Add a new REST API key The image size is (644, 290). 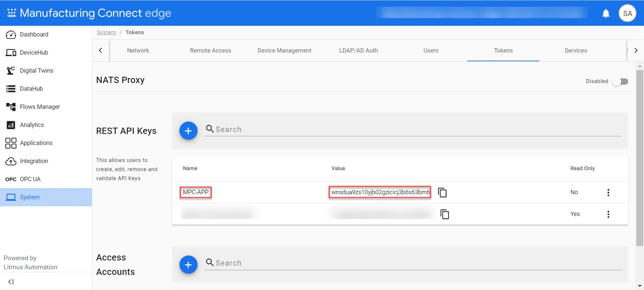coord(188,131)
